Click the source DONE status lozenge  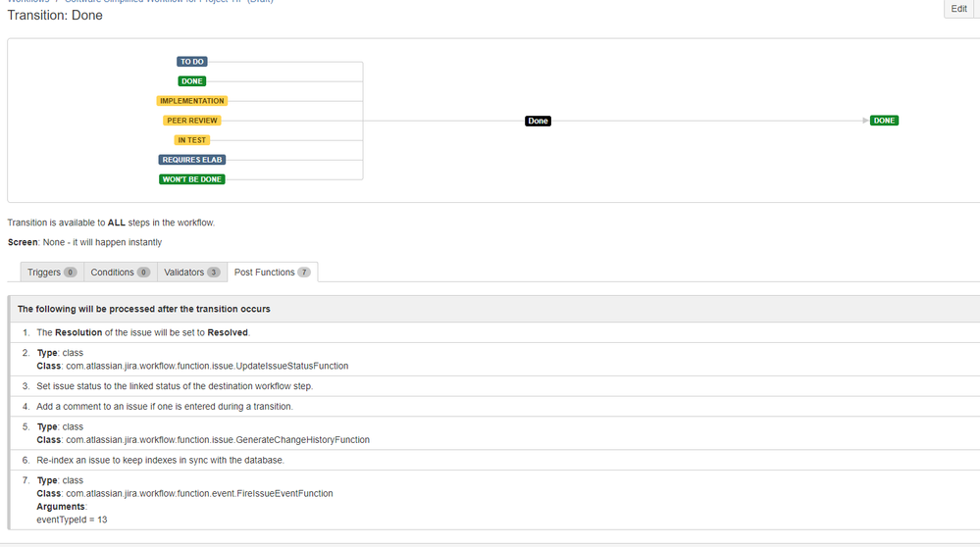click(x=192, y=81)
